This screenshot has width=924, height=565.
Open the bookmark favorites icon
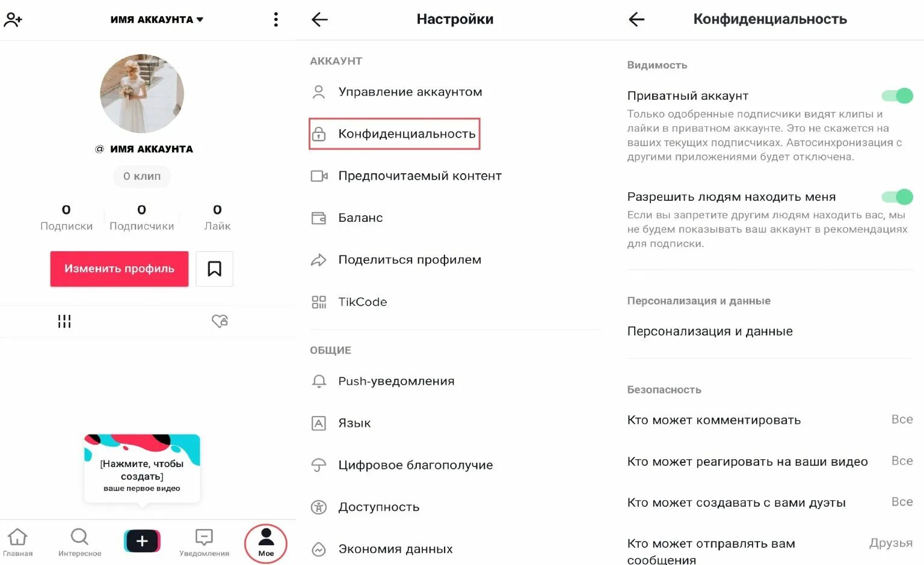pos(214,269)
